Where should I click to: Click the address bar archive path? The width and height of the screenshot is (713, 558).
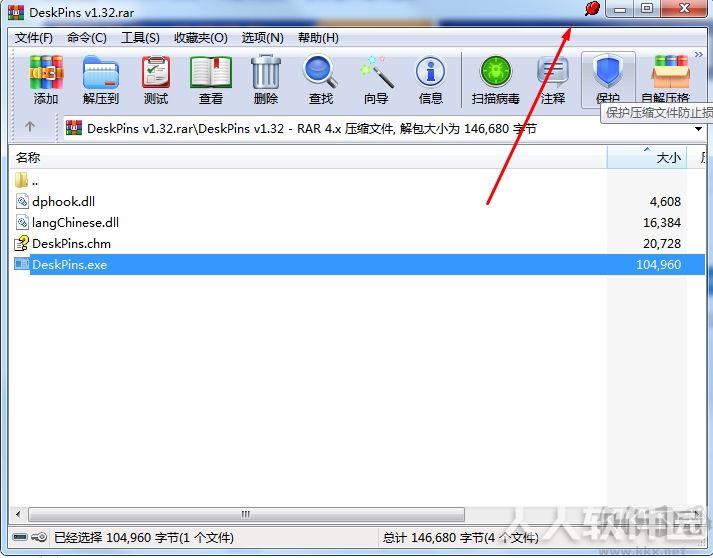point(311,129)
